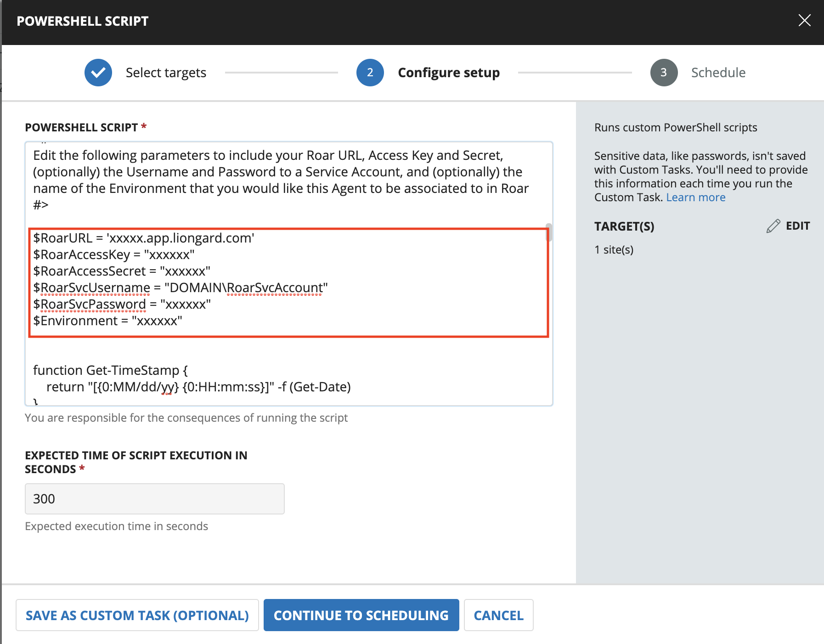Click the pencil Edit icon for targets
Image resolution: width=824 pixels, height=644 pixels.
[773, 226]
